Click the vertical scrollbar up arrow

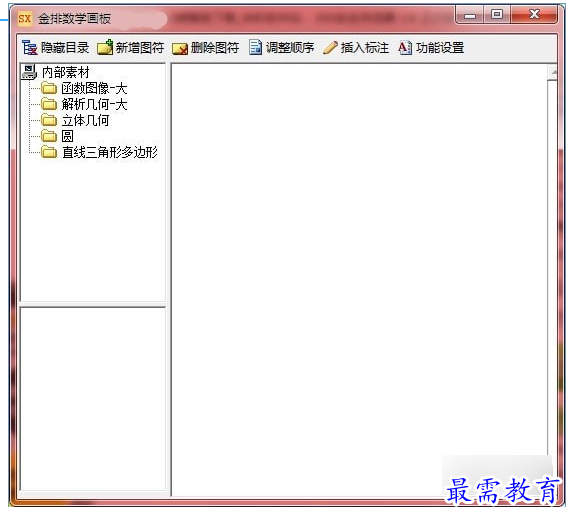(x=553, y=72)
